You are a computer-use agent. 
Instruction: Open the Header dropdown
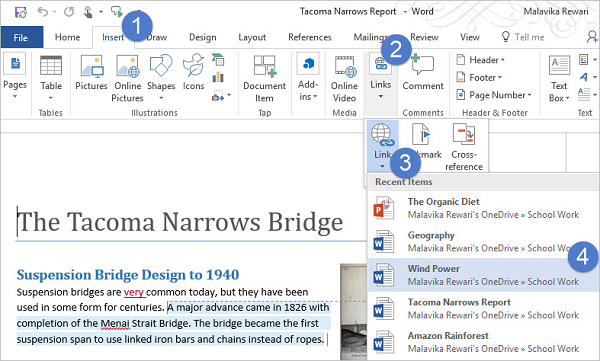pyautogui.click(x=481, y=60)
